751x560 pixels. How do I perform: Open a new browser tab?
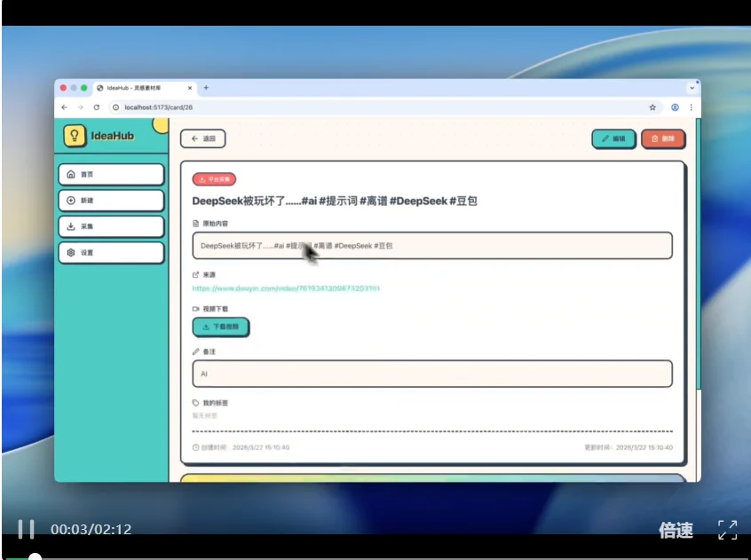click(206, 88)
